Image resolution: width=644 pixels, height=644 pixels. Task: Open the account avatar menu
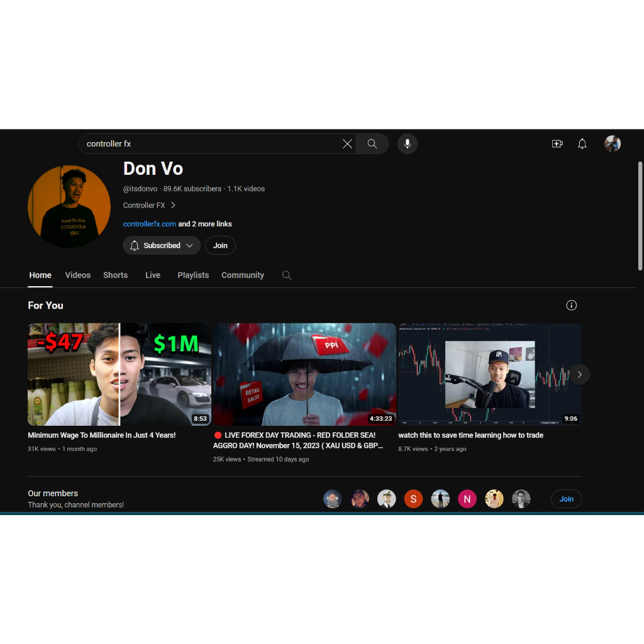click(x=613, y=144)
